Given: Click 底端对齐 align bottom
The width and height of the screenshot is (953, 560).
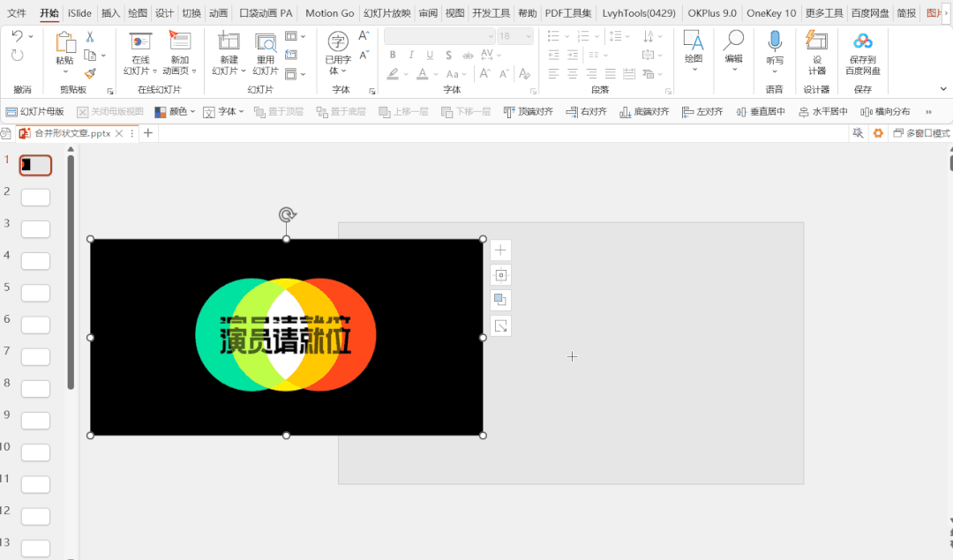Looking at the screenshot, I should (644, 112).
